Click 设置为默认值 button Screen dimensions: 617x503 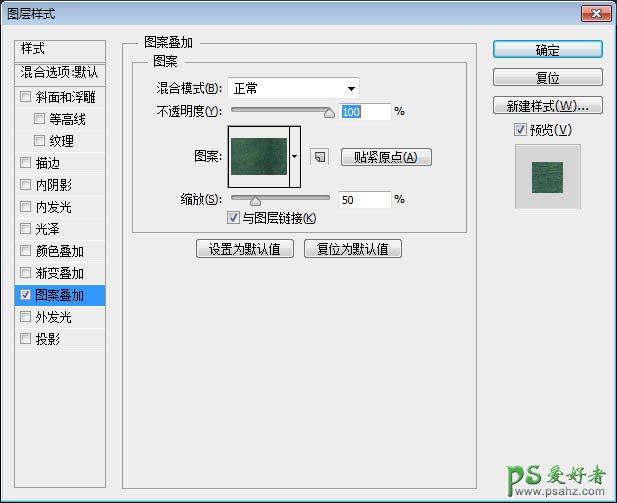point(245,249)
